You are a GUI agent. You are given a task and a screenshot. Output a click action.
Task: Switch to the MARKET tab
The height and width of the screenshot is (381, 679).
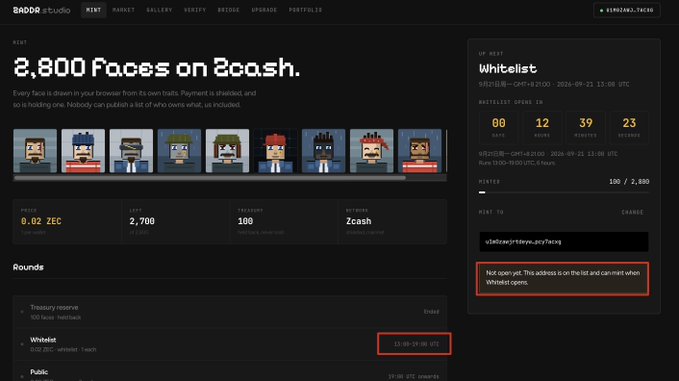point(124,10)
